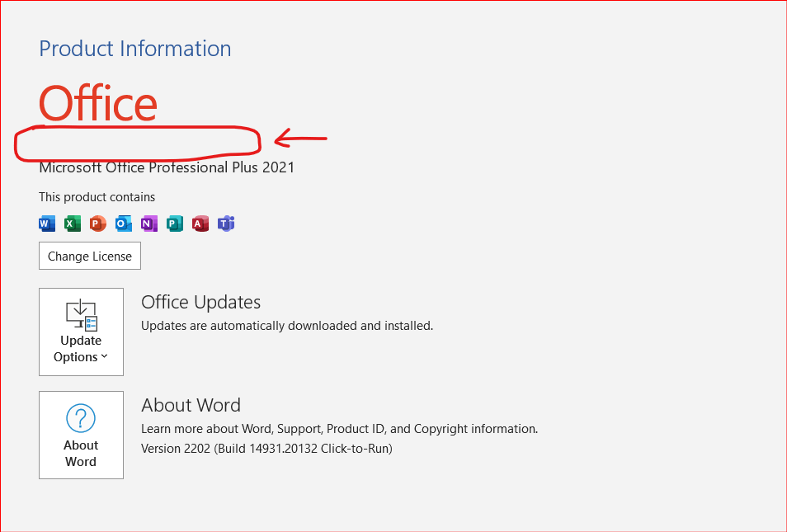
Task: Click the 'This product contains' label
Action: [x=97, y=197]
